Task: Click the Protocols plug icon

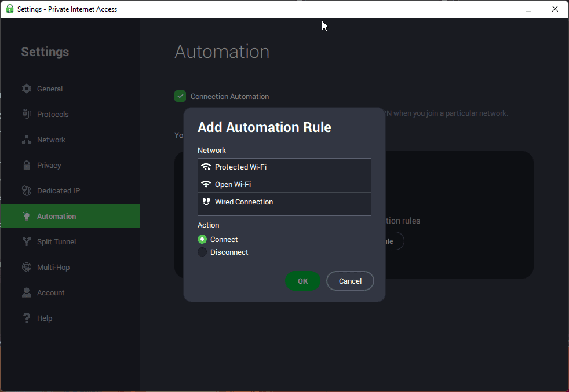Action: point(27,114)
